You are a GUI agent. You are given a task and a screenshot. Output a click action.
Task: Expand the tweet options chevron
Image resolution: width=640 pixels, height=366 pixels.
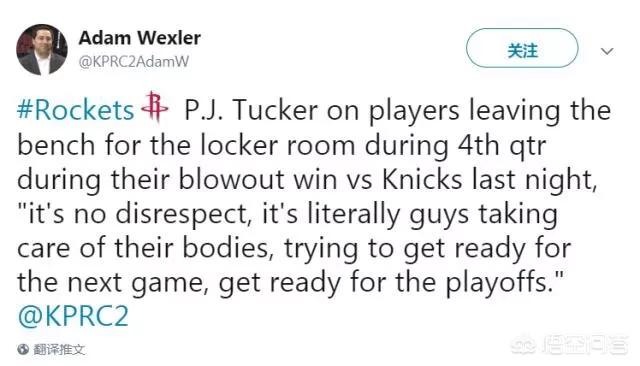607,51
